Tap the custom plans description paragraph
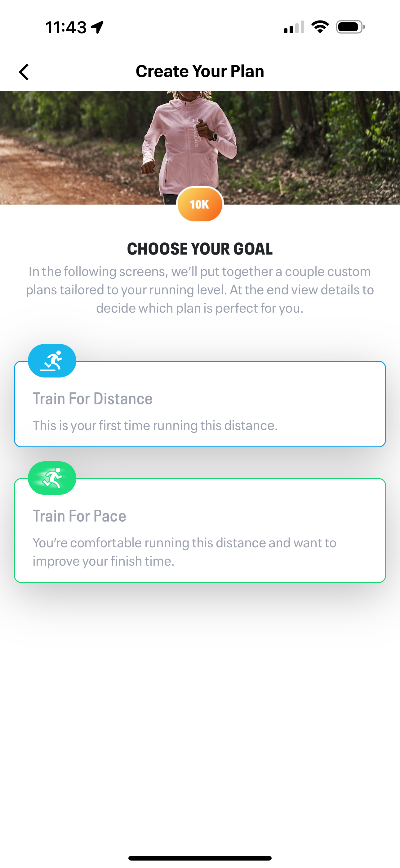This screenshot has width=400, height=868. coord(200,290)
